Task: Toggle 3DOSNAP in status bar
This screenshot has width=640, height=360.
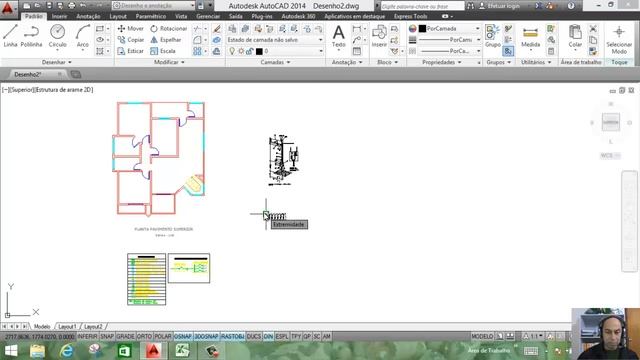Action: tap(206, 336)
